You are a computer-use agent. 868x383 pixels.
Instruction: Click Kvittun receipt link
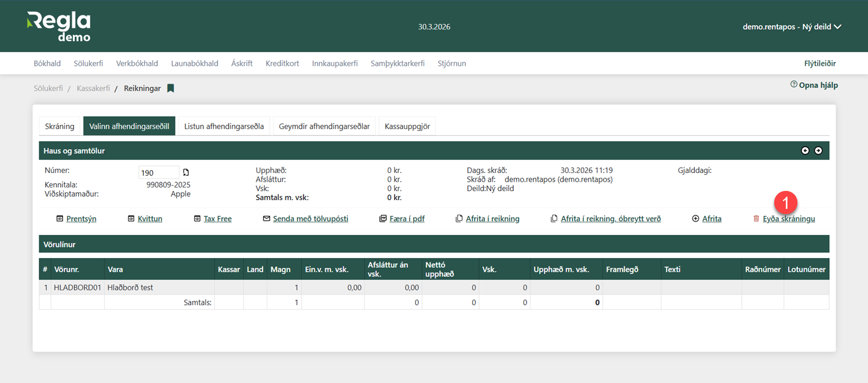150,219
